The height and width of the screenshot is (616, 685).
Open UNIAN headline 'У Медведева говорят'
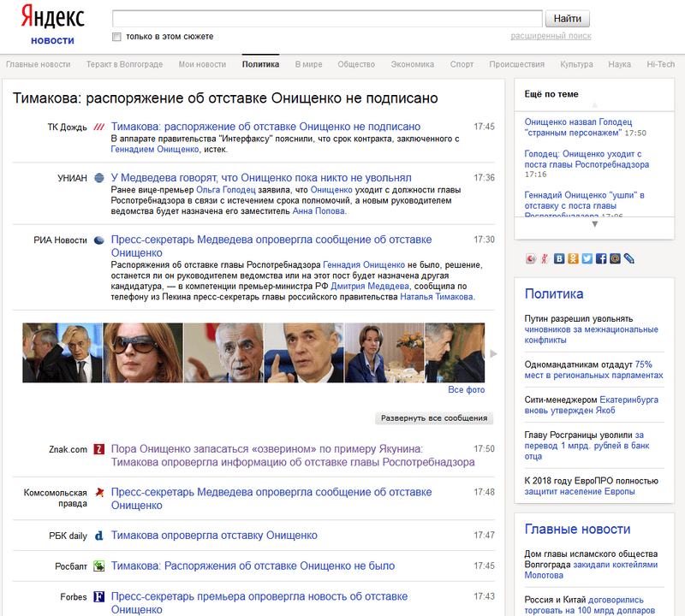[261, 178]
